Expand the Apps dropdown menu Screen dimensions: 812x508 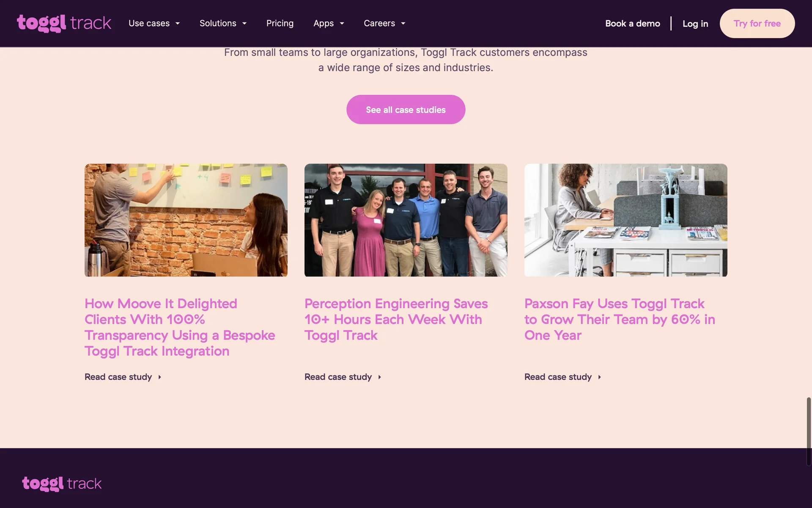(329, 23)
